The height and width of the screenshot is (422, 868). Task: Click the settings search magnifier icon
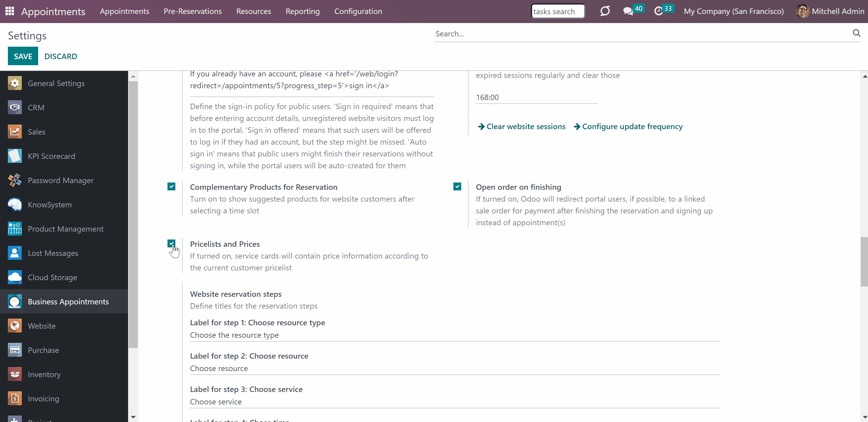click(x=856, y=33)
